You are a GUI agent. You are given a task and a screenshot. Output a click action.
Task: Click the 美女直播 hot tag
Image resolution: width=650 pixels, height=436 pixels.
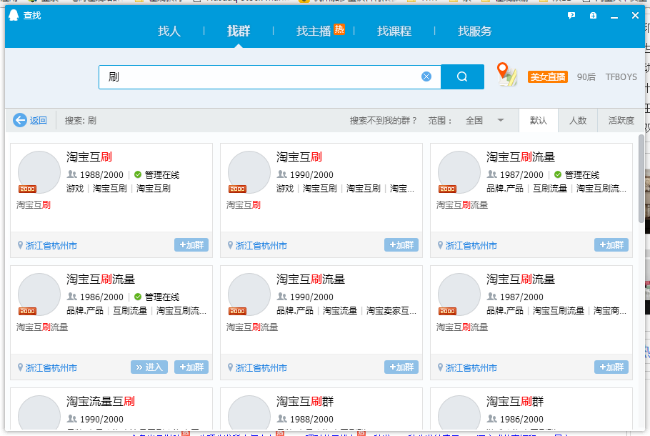pyautogui.click(x=547, y=76)
